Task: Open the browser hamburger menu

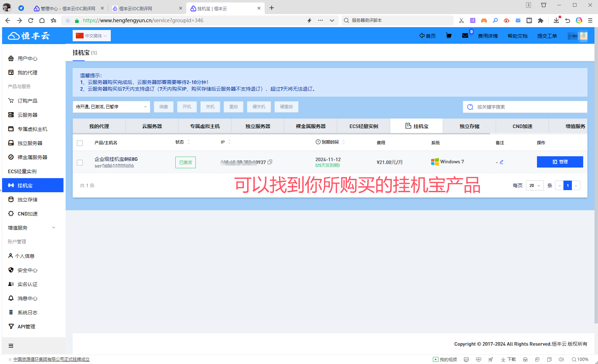Action: pyautogui.click(x=590, y=20)
